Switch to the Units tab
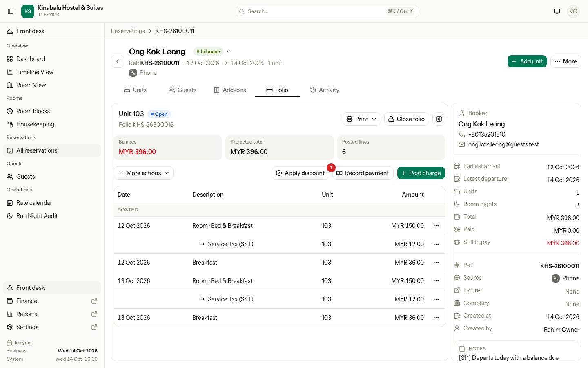This screenshot has width=588, height=368. (135, 90)
